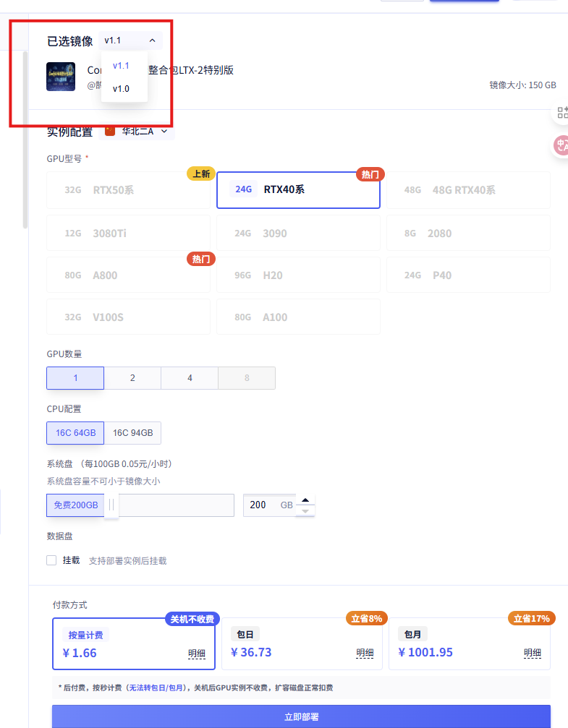Decrease system disk size with down arrow
The image size is (568, 728).
306,511
